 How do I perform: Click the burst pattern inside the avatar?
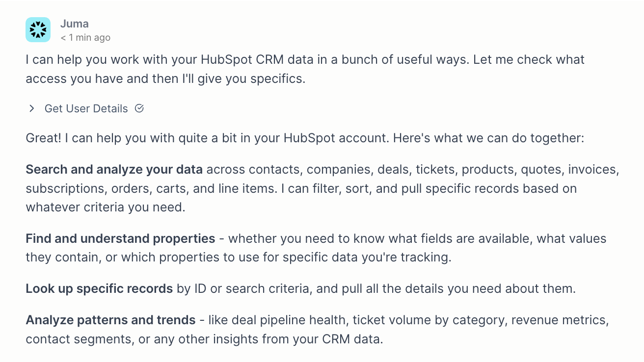(x=38, y=29)
